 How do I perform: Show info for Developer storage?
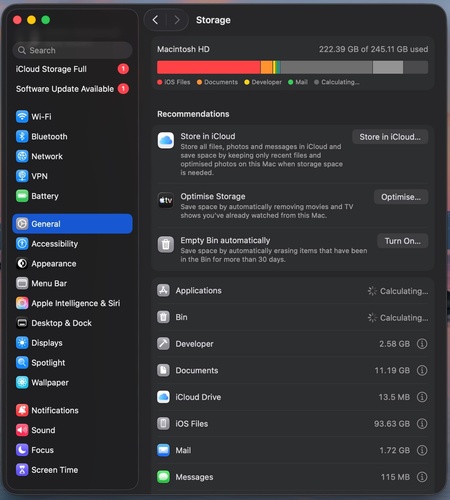point(422,344)
